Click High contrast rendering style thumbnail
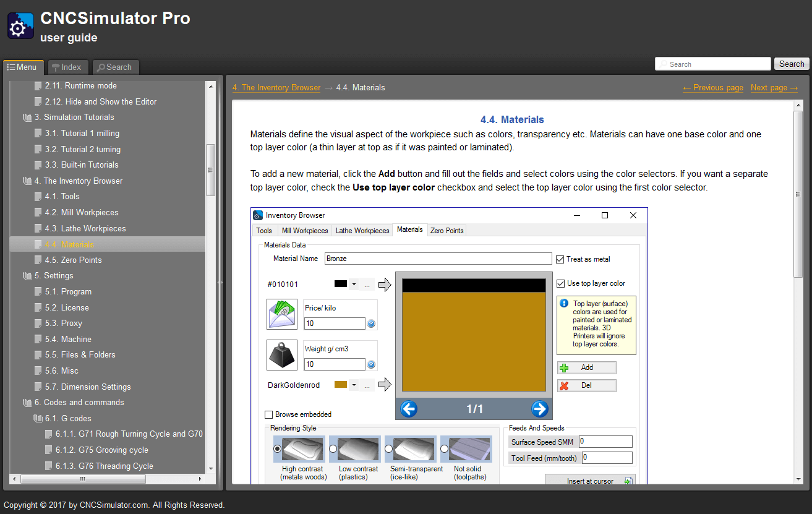The image size is (812, 514). tap(303, 449)
